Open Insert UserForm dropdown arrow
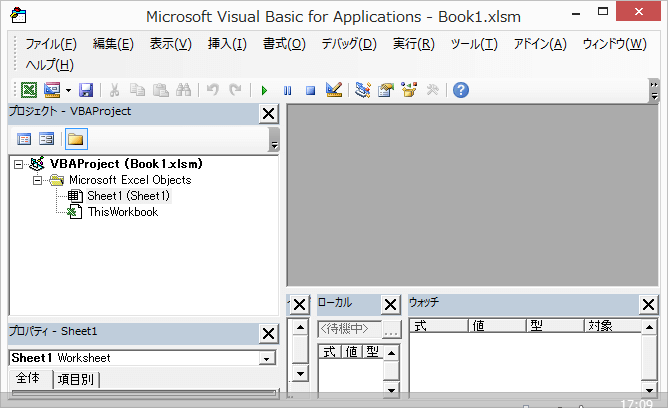The height and width of the screenshot is (408, 668). coord(69,90)
